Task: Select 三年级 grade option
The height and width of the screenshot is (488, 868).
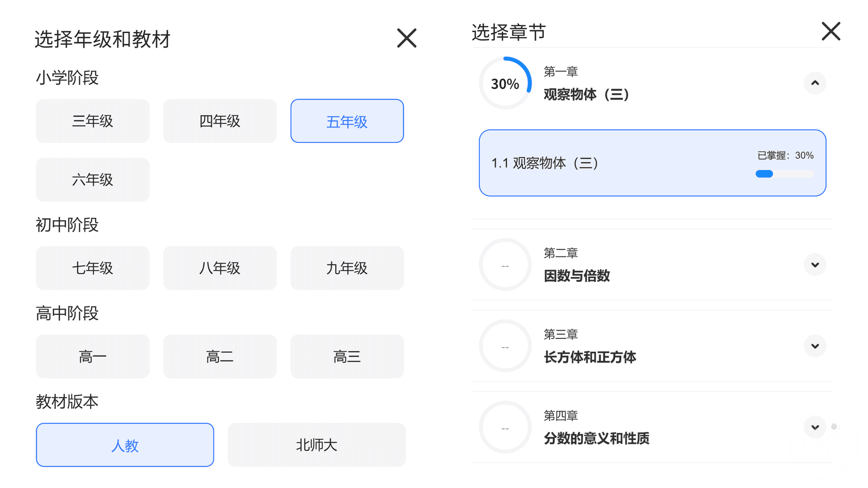Action: pos(93,121)
